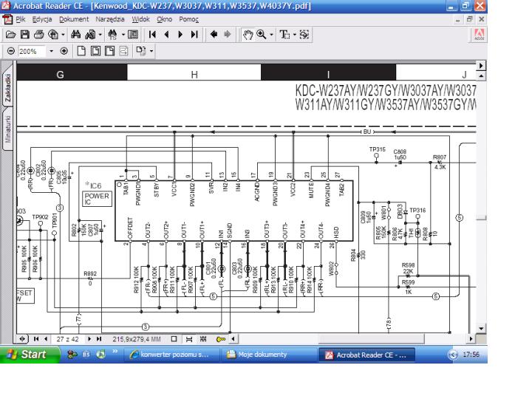Select the Zoom In magnifier tool
The width and height of the screenshot is (532, 399).
click(x=262, y=34)
